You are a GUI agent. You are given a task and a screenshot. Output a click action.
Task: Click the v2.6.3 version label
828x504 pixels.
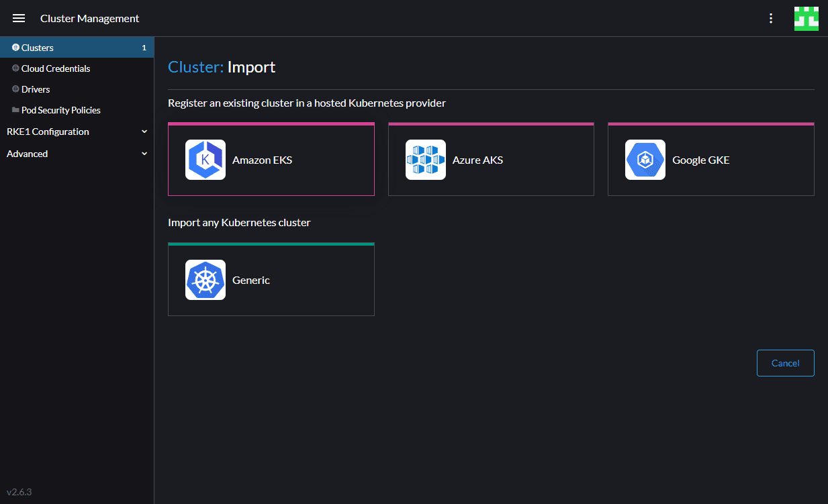(19, 492)
